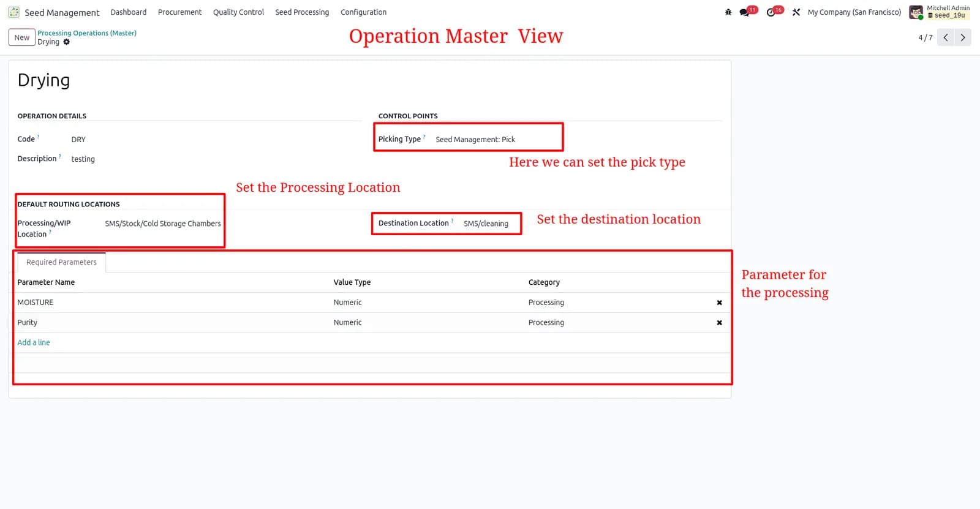Open the Processing/WIP Location dropdown
This screenshot has width=980, height=509.
pos(163,224)
